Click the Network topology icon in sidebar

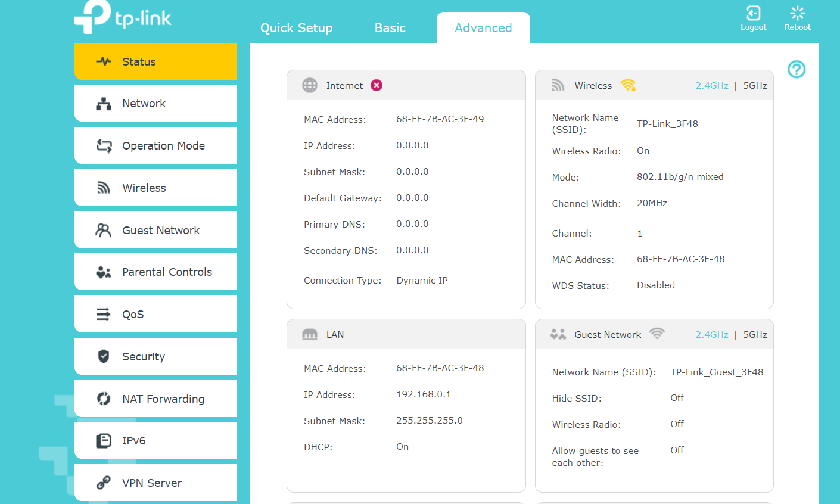104,104
